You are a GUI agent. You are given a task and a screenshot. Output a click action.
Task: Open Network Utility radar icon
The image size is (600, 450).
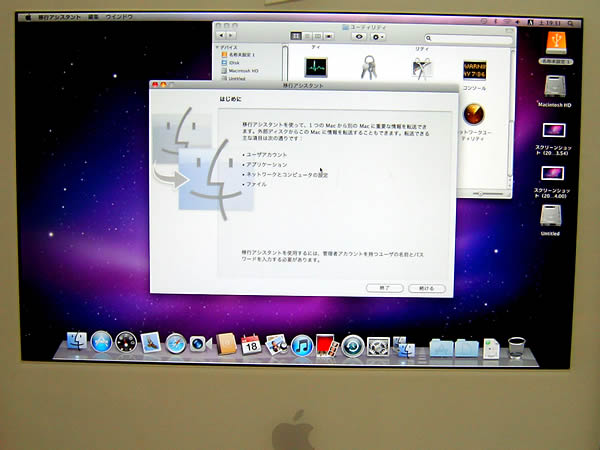coord(474,114)
